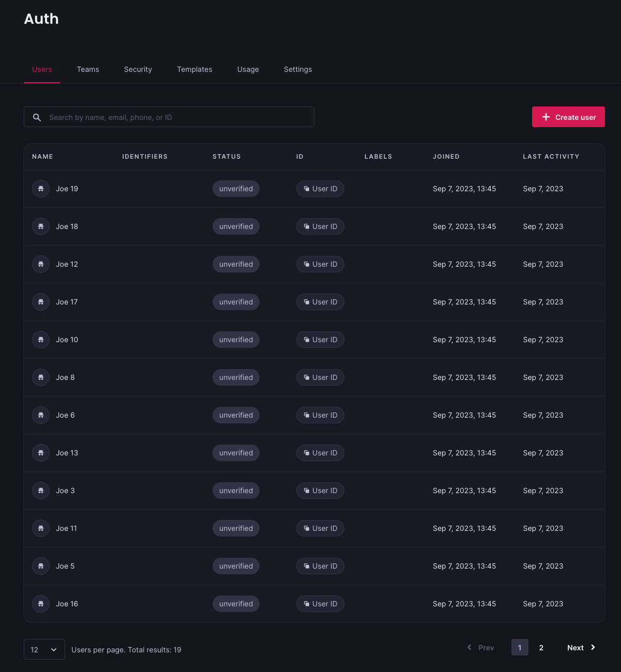Click the copy icon on Joe 8's User ID
The width and height of the screenshot is (621, 672).
(x=307, y=377)
